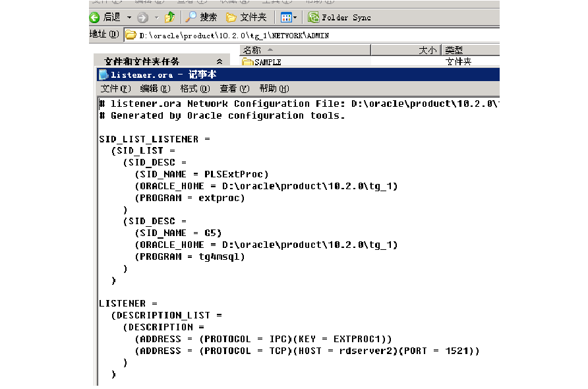Open the Notepad View menu (查看)
588x389 pixels.
pyautogui.click(x=235, y=88)
